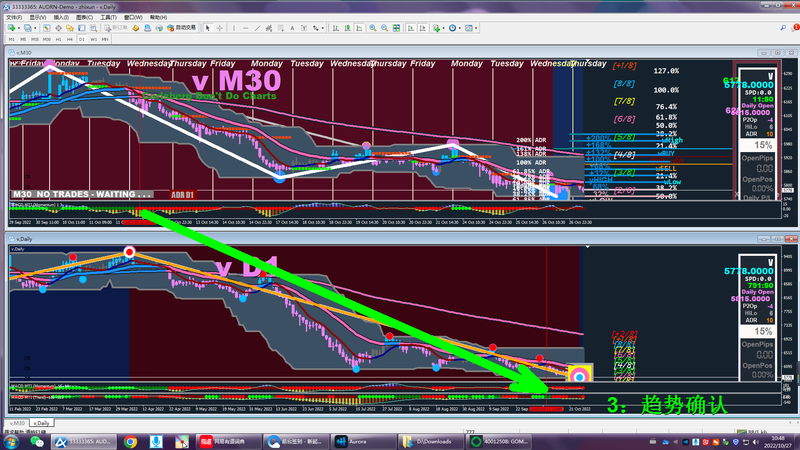Open the 图表(C) menu
This screenshot has height=450, width=800.
84,17
